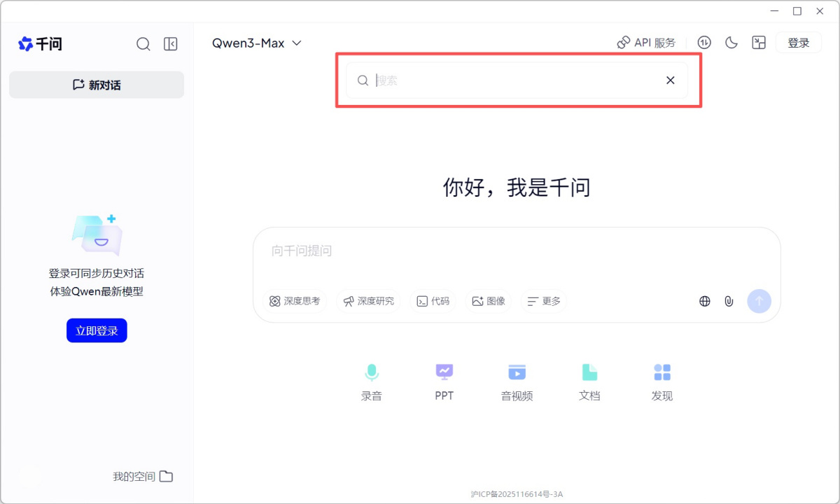Open 我的空间 folder in the sidebar
The height and width of the screenshot is (504, 840).
tap(143, 477)
